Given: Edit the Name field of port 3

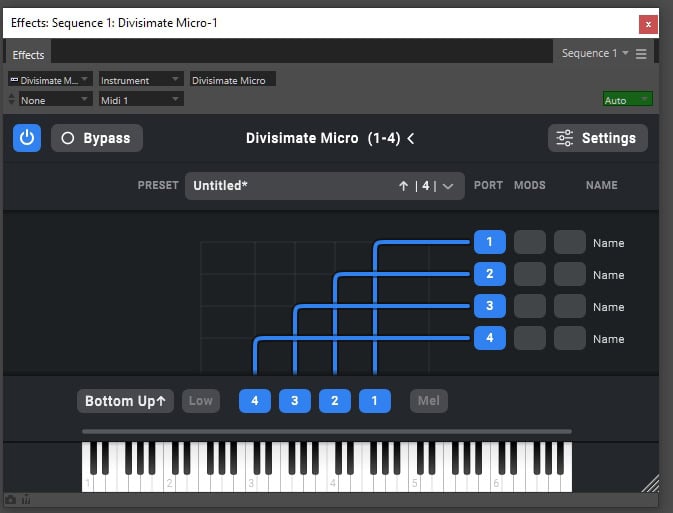Looking at the screenshot, I should (609, 307).
